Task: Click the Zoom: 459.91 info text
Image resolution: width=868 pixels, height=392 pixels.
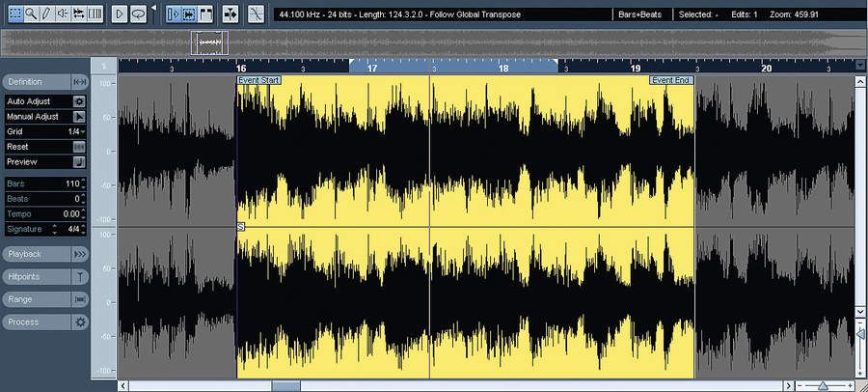Action: pyautogui.click(x=794, y=14)
